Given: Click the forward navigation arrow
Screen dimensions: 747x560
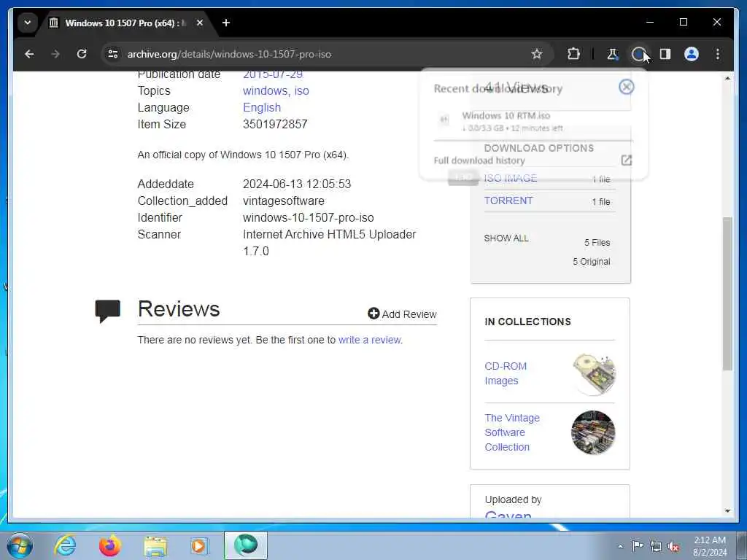Looking at the screenshot, I should click(55, 54).
